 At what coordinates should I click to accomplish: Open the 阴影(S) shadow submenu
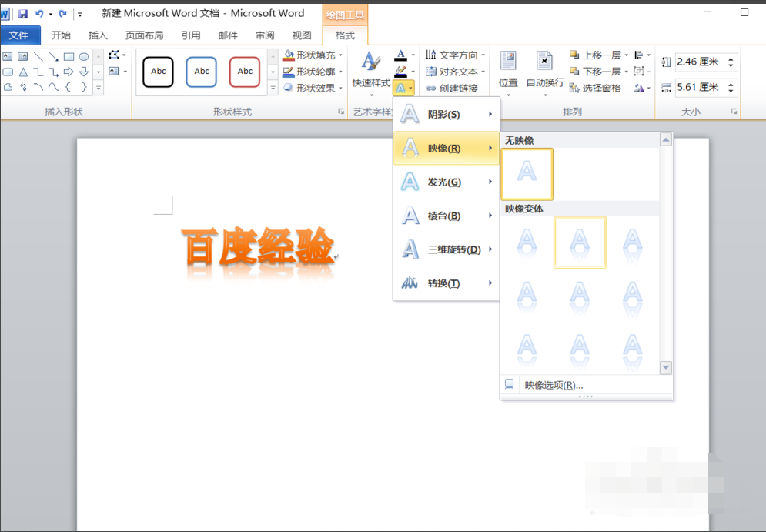(x=446, y=114)
